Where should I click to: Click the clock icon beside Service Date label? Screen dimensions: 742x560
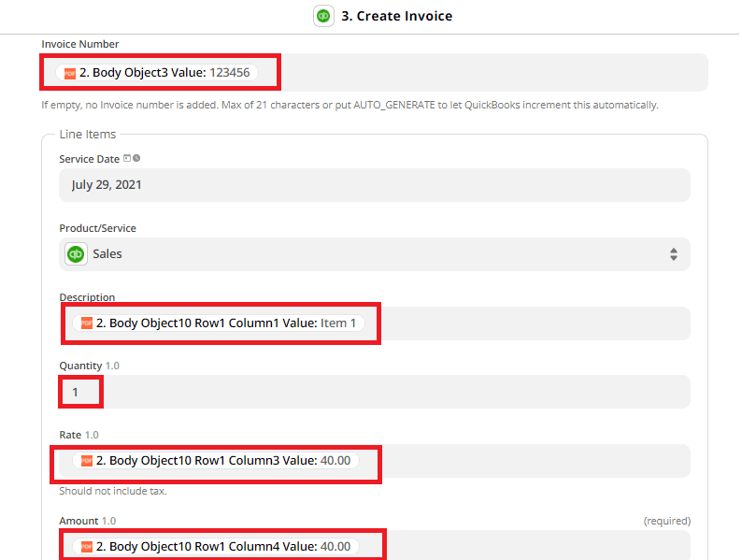[136, 159]
